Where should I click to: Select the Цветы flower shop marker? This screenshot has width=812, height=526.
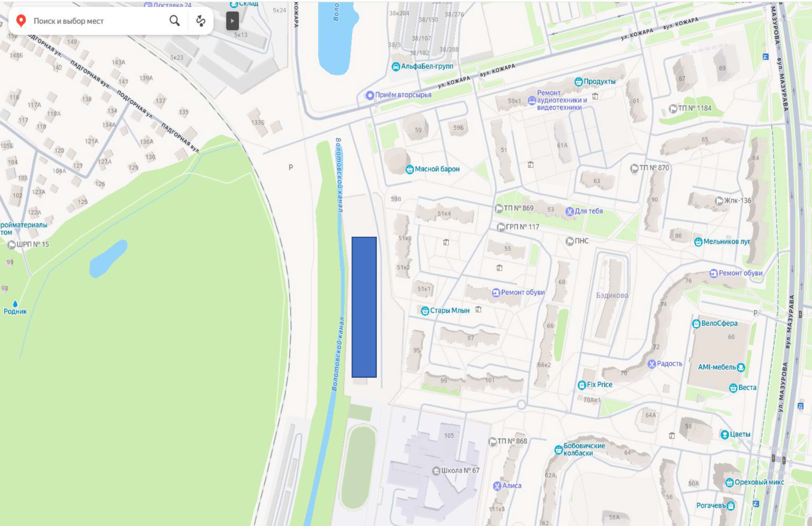pyautogui.click(x=725, y=434)
